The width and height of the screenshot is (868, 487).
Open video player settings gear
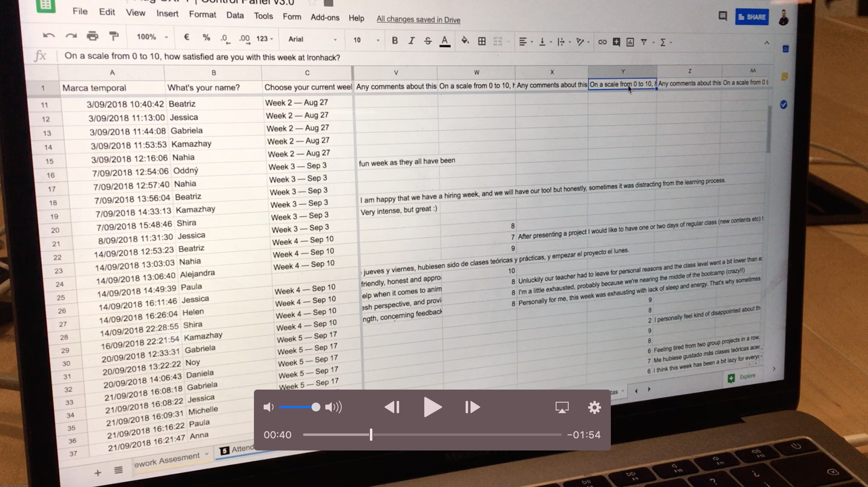click(x=595, y=407)
